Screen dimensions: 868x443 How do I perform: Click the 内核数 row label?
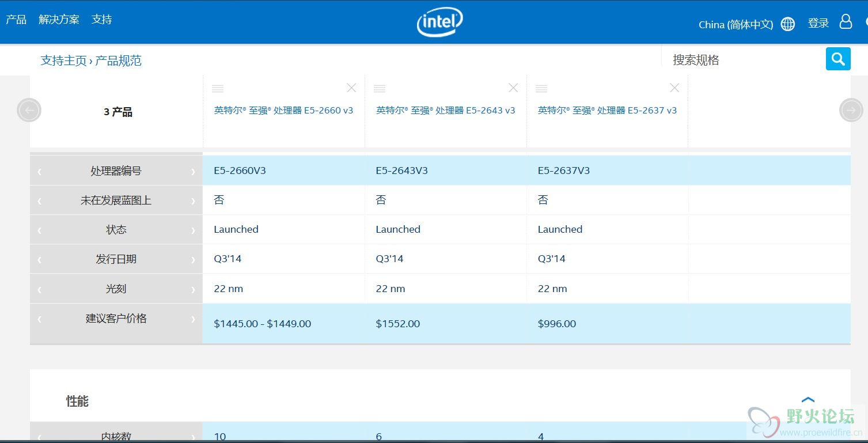click(x=116, y=437)
